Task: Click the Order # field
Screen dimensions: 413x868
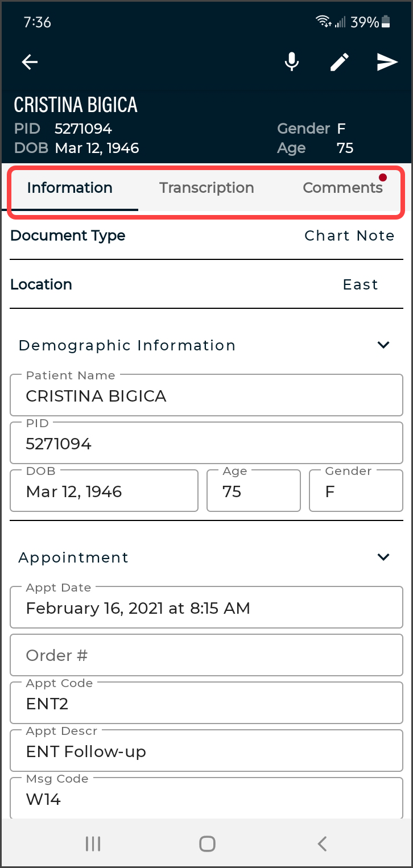Action: point(206,655)
